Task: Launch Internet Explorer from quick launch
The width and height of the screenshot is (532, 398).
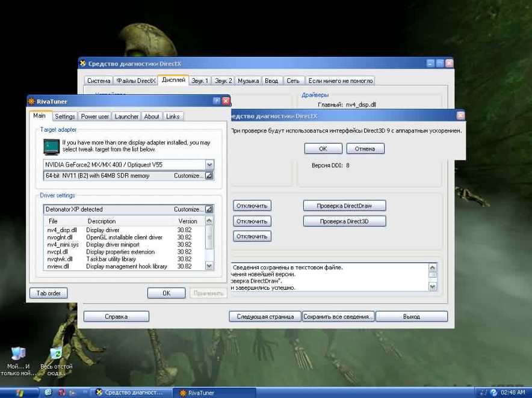Action: point(49,393)
